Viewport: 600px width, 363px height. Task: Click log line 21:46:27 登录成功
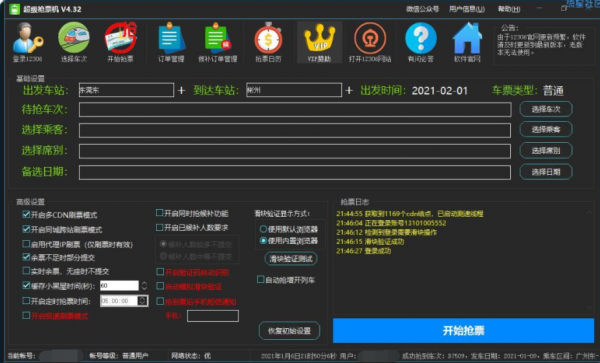[364, 251]
